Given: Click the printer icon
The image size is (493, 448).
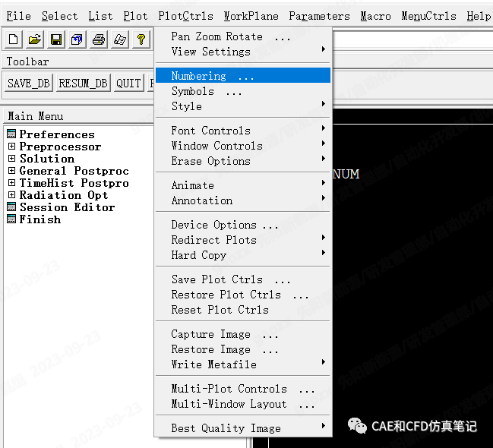Looking at the screenshot, I should pyautogui.click(x=99, y=39).
